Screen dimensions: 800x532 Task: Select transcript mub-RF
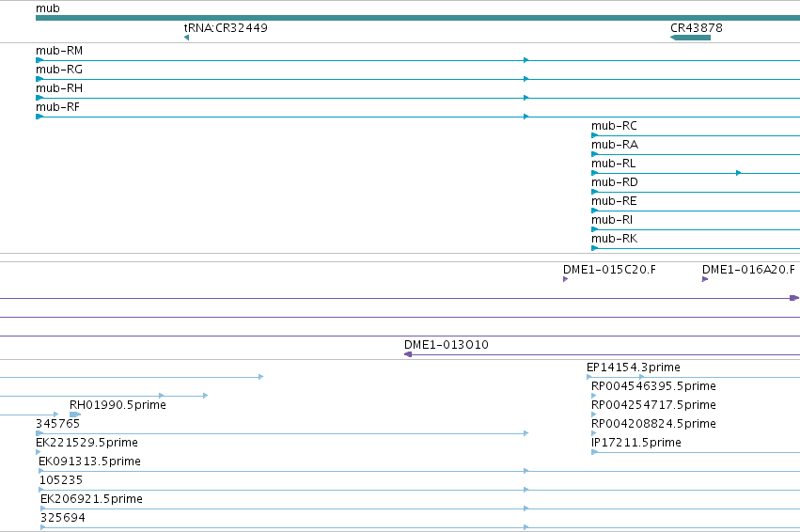point(57,107)
